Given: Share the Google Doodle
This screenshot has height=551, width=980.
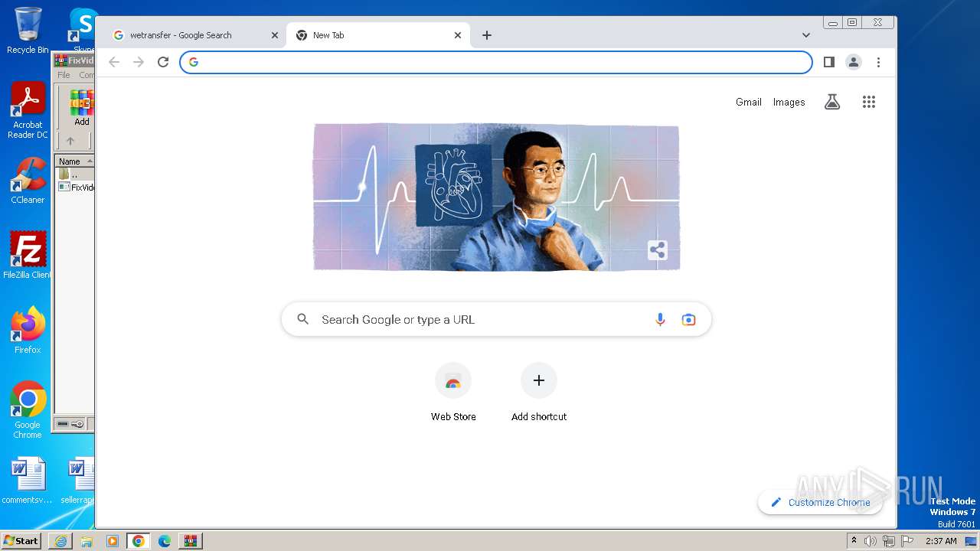Looking at the screenshot, I should 657,250.
